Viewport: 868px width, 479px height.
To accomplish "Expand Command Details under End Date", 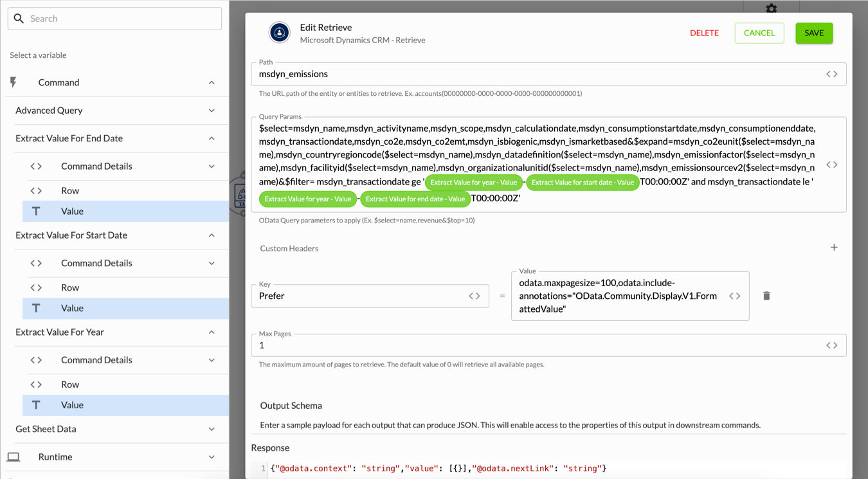I will coord(212,166).
